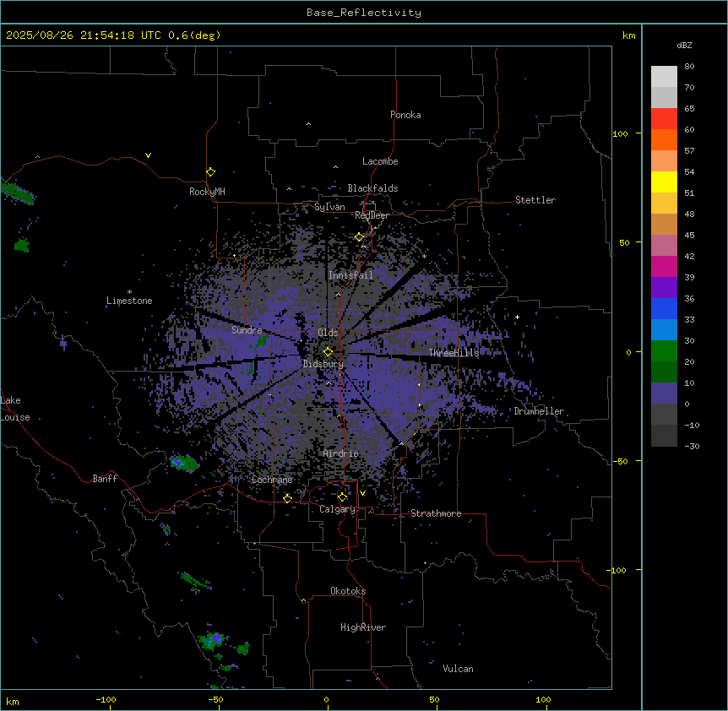The width and height of the screenshot is (728, 711).
Task: Click the yellow diamond marker above Calgary label
Action: [x=342, y=497]
